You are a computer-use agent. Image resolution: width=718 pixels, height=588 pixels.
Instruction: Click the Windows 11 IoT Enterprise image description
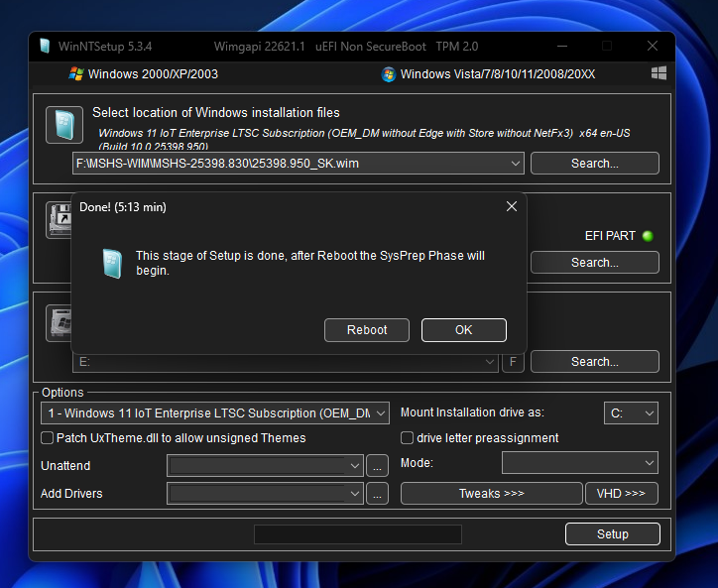[364, 139]
